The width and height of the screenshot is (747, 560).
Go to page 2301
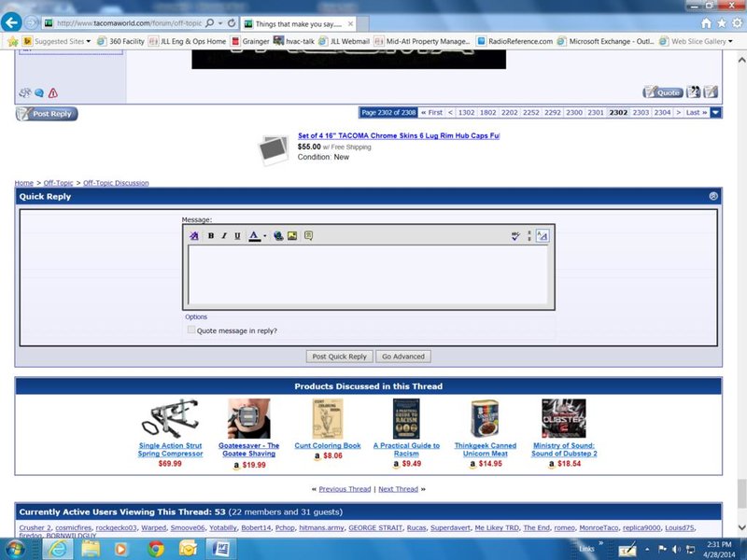pyautogui.click(x=596, y=113)
